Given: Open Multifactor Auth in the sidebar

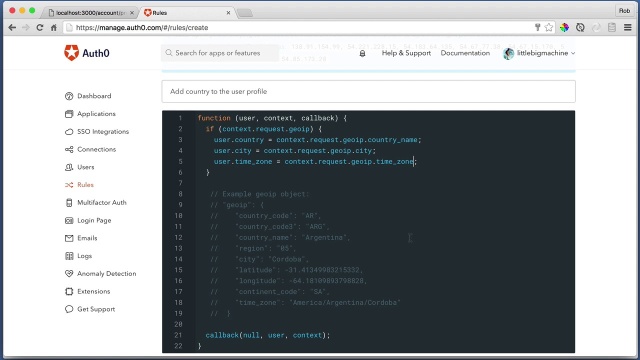Looking at the screenshot, I should [x=102, y=202].
